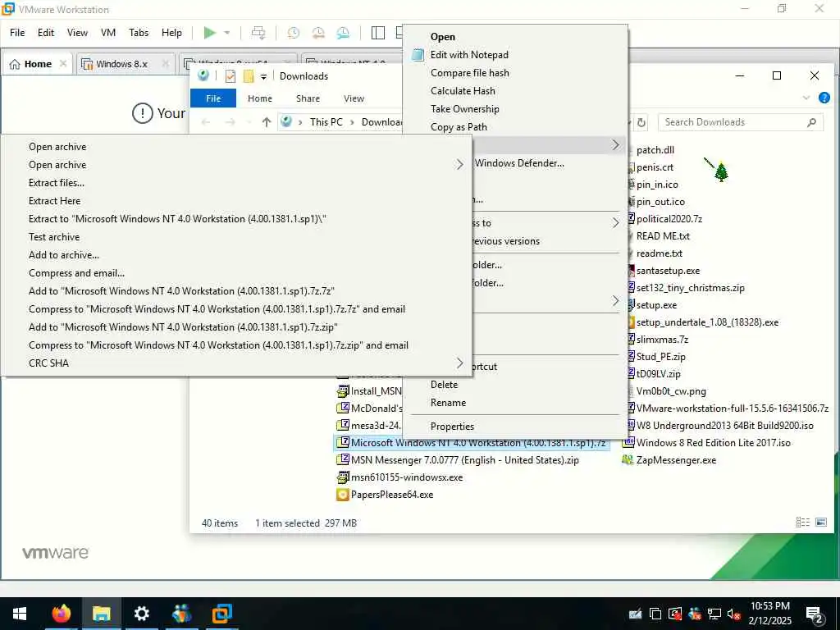
Task: Select the political2020.7z archive
Action: [669, 218]
